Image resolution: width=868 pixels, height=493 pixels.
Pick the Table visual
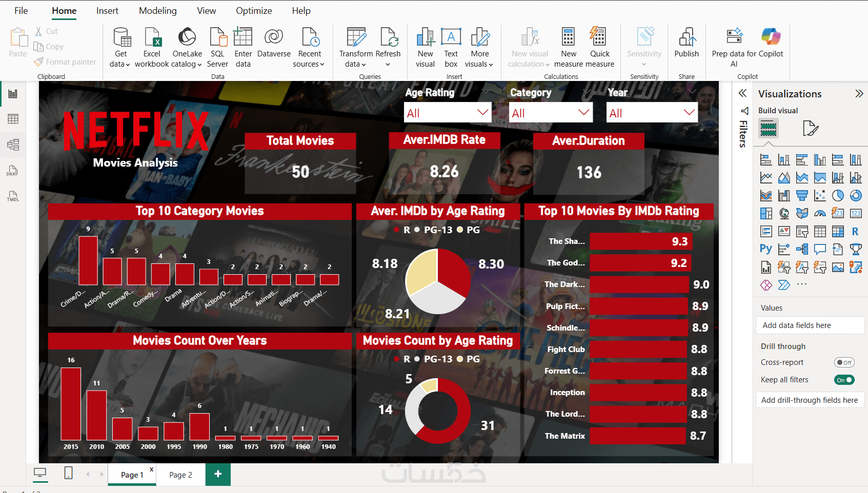point(820,232)
